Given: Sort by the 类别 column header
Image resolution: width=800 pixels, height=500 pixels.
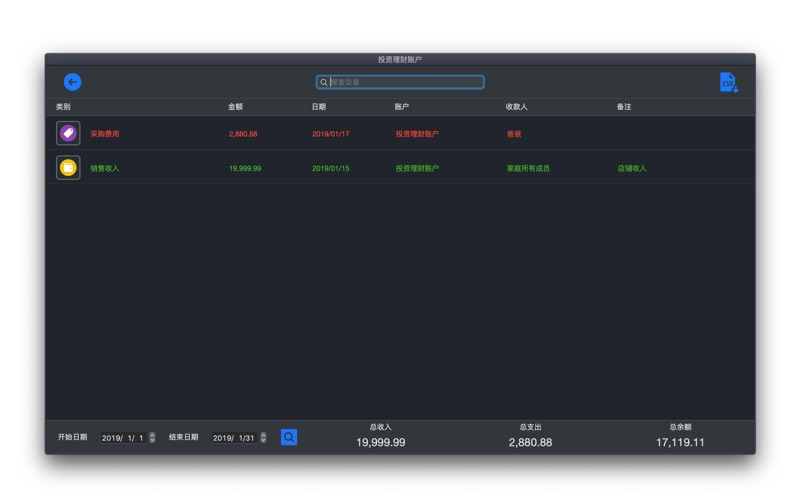Looking at the screenshot, I should 63,107.
